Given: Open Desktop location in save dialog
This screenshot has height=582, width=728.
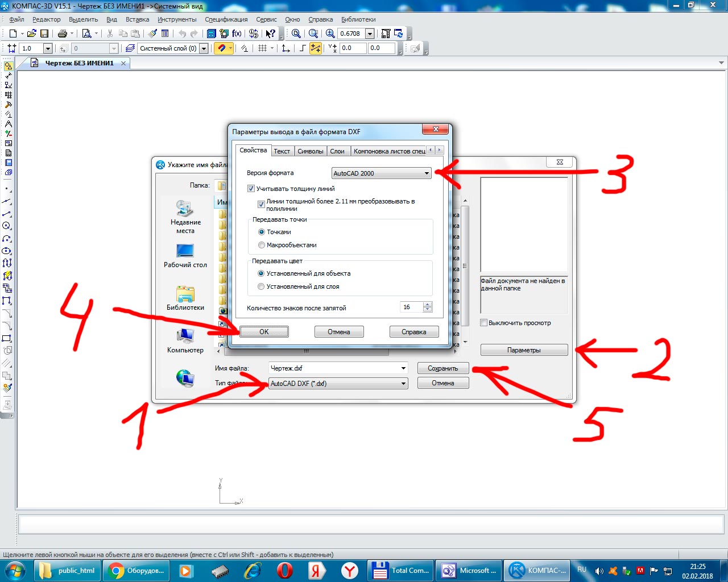Looking at the screenshot, I should [185, 256].
